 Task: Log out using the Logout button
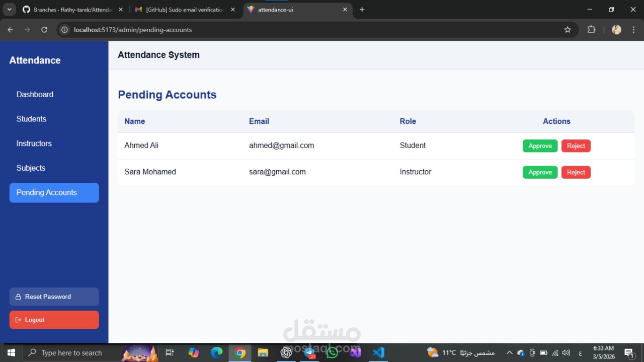click(x=54, y=320)
